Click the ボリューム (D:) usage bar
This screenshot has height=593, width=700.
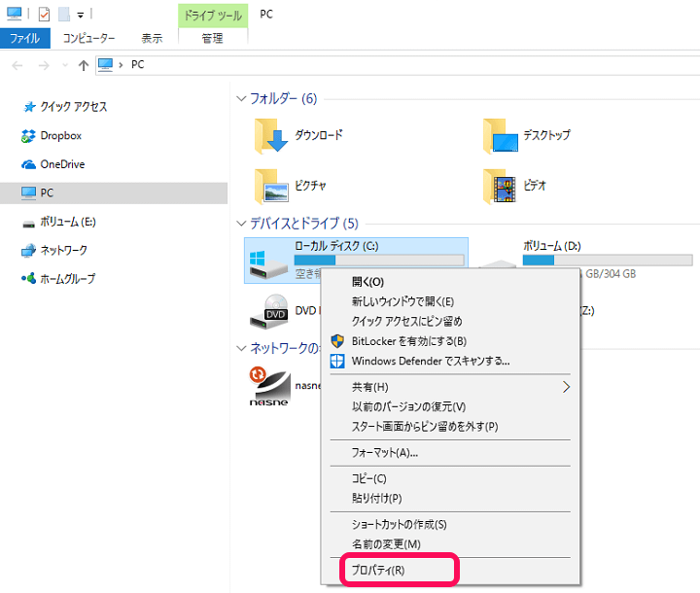click(x=608, y=261)
